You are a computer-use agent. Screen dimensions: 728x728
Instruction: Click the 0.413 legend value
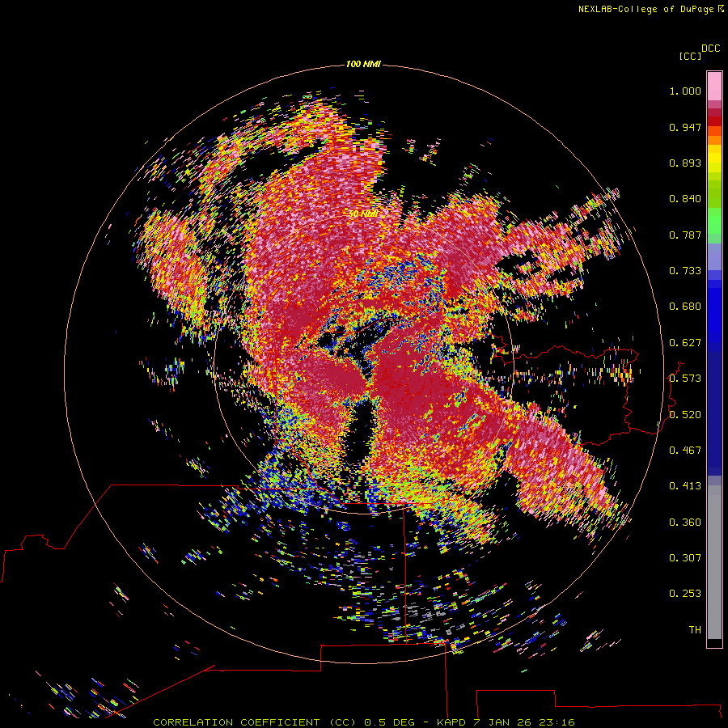(685, 486)
